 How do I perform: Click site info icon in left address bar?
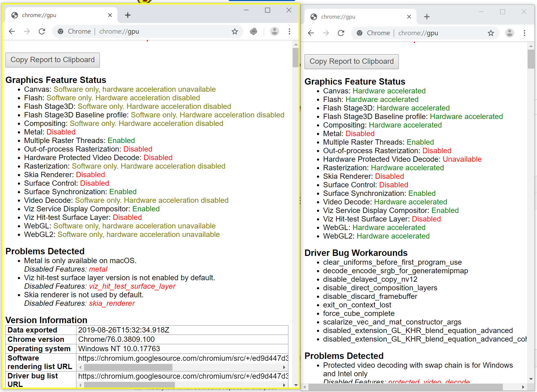(61, 31)
